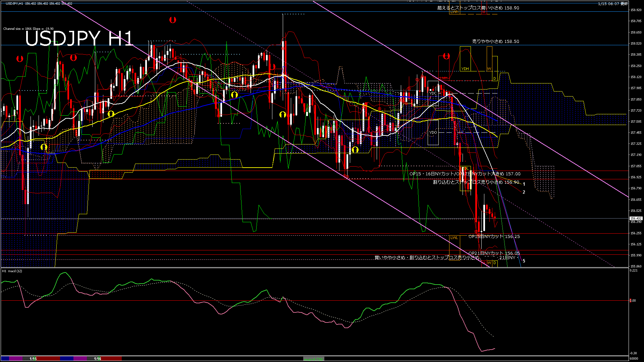Click the ストップロス買い小さめ 158.90 label

point(478,8)
